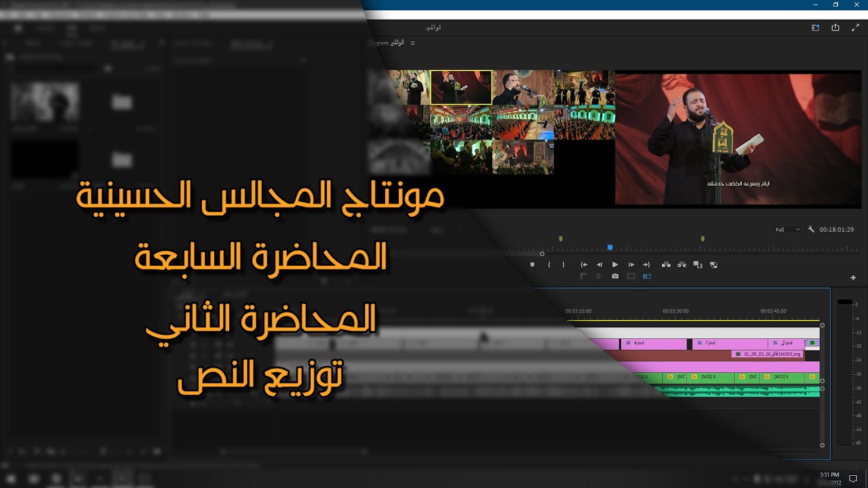The height and width of the screenshot is (488, 868).
Task: Select the third camera angle in the top row
Action: pyautogui.click(x=523, y=87)
